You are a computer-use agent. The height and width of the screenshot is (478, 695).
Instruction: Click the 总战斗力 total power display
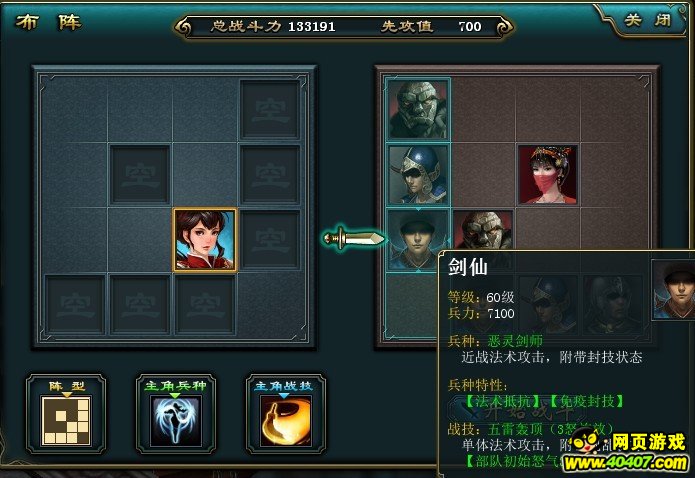[x=273, y=27]
